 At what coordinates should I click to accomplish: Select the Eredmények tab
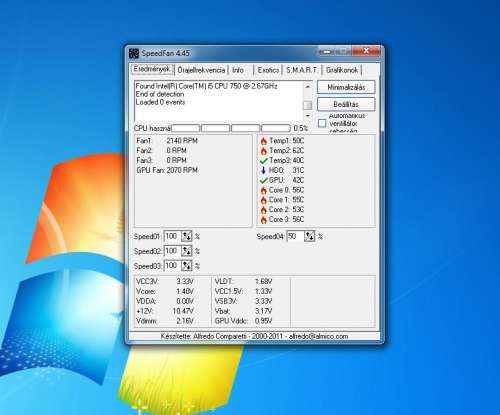click(152, 69)
